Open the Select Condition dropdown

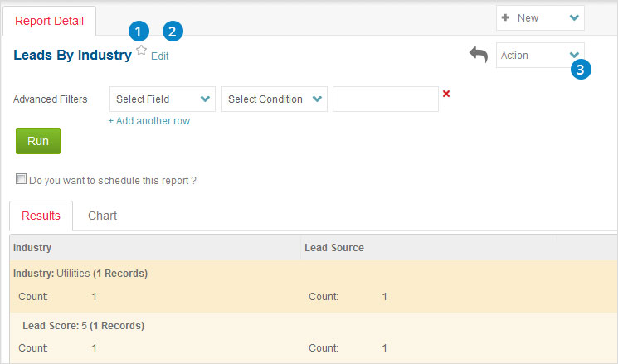pos(274,99)
